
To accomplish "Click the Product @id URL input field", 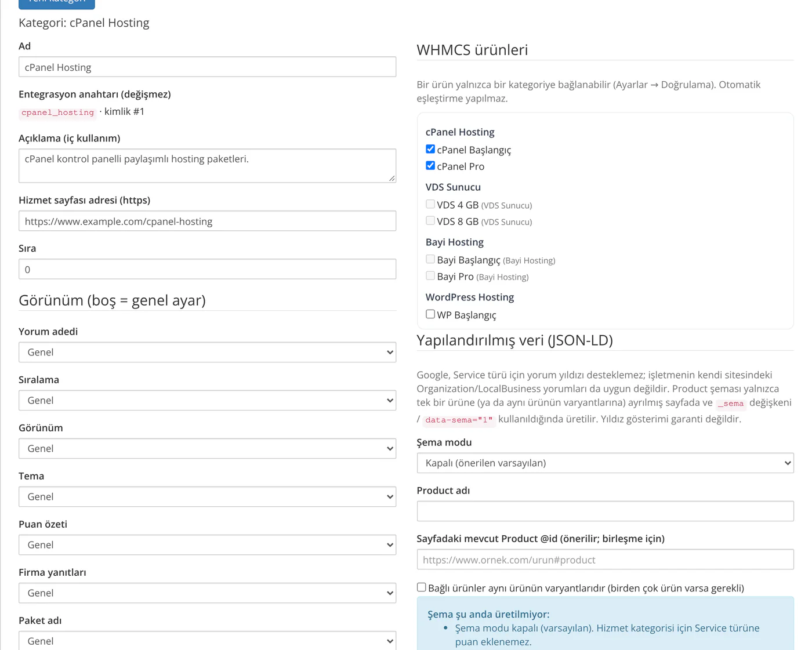I will (606, 559).
